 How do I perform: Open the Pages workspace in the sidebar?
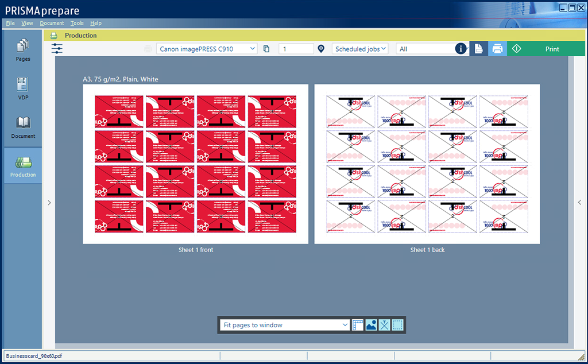tap(23, 50)
